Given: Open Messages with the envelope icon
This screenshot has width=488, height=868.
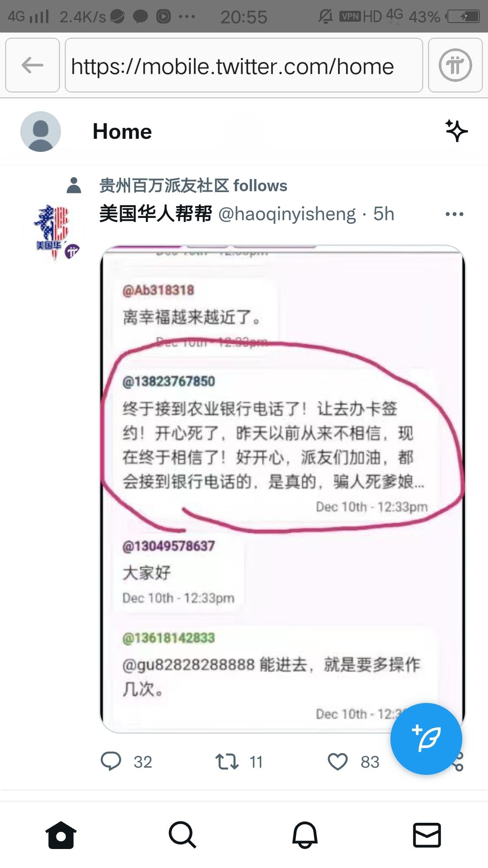Looking at the screenshot, I should (427, 835).
